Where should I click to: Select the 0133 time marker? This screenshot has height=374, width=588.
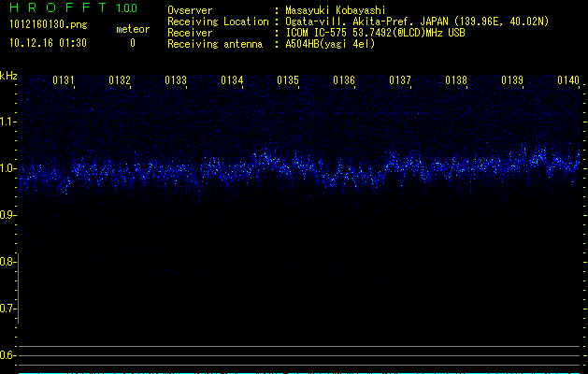pos(176,81)
